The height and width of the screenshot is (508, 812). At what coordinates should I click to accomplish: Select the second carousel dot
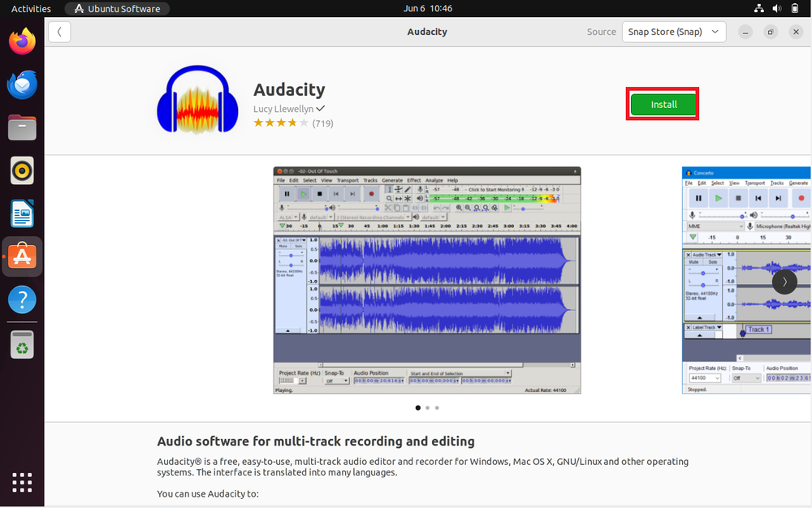pos(427,407)
